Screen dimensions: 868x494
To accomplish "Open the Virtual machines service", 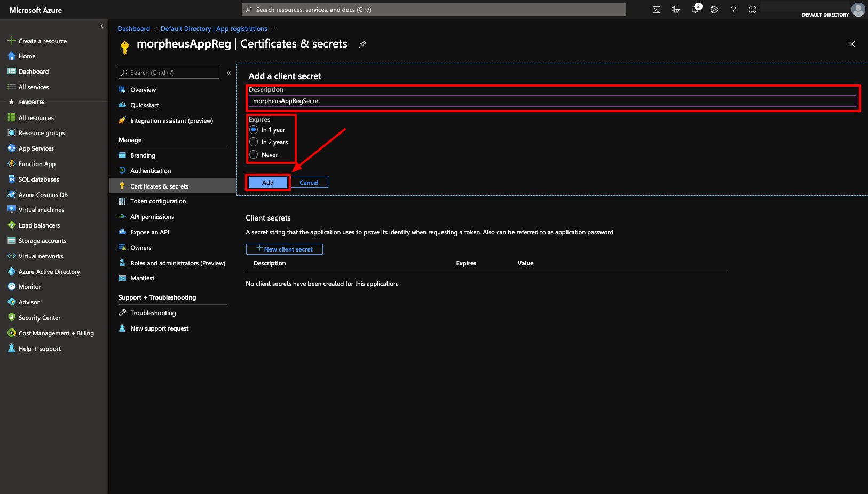I will point(41,209).
